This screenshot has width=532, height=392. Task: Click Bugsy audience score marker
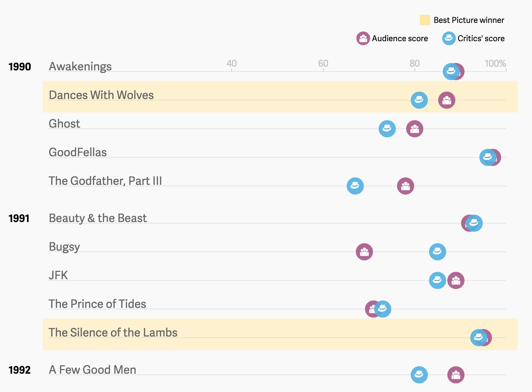pos(364,252)
